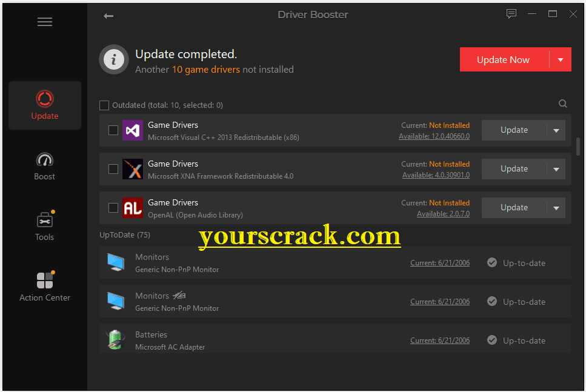The image size is (586, 392).
Task: Click the second Monitors device icon
Action: tap(116, 301)
